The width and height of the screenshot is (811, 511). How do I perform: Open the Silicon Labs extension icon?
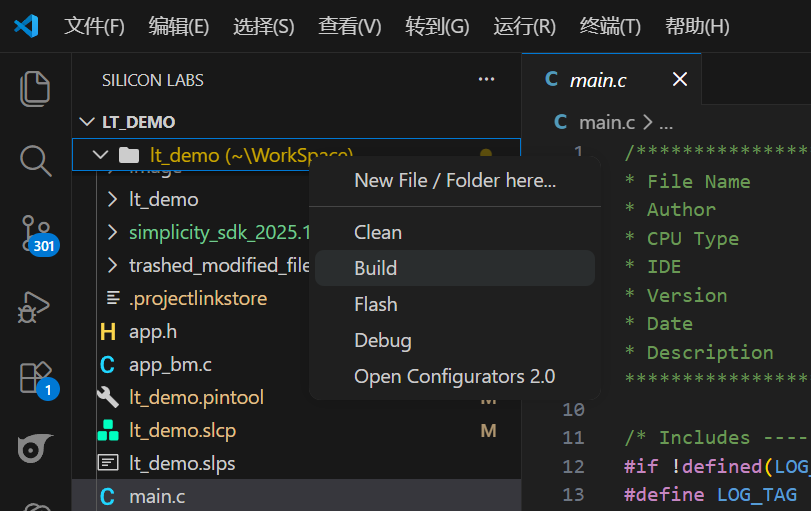coord(35,449)
